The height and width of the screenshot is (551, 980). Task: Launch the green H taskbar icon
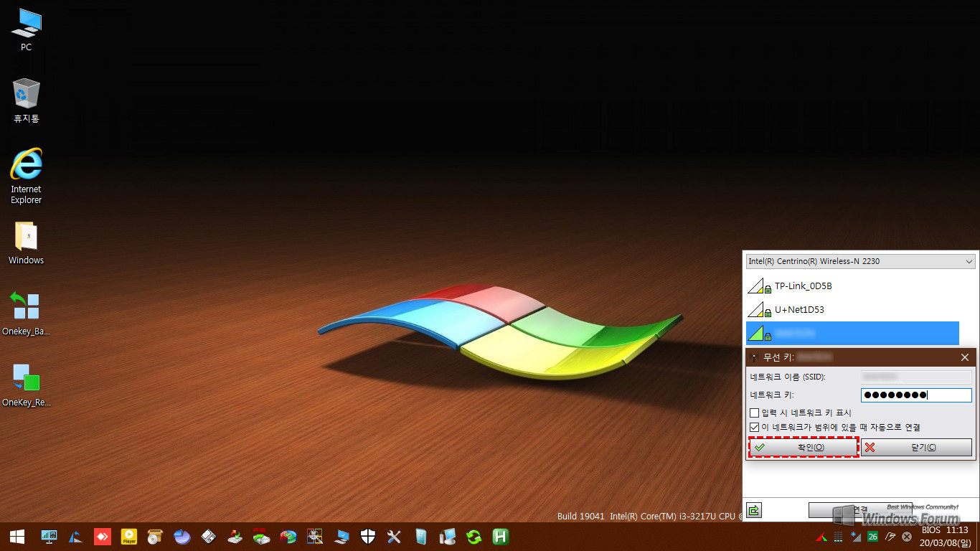501,536
